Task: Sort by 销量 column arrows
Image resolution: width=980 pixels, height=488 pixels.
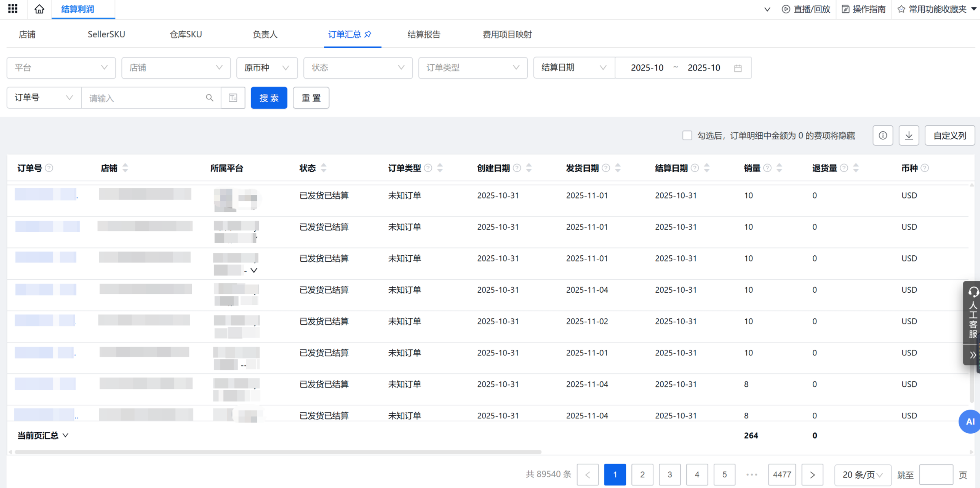Action: coord(779,168)
